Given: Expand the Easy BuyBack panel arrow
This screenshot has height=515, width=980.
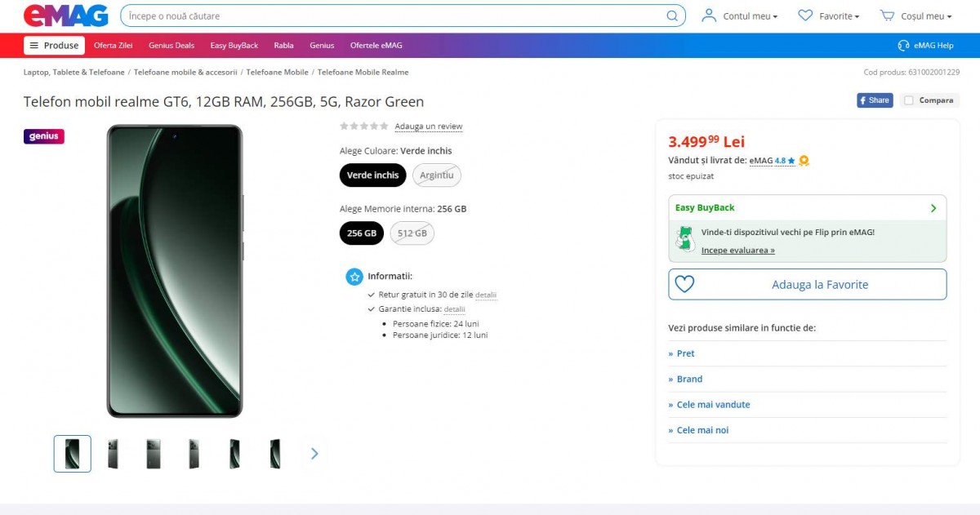Looking at the screenshot, I should pos(933,208).
